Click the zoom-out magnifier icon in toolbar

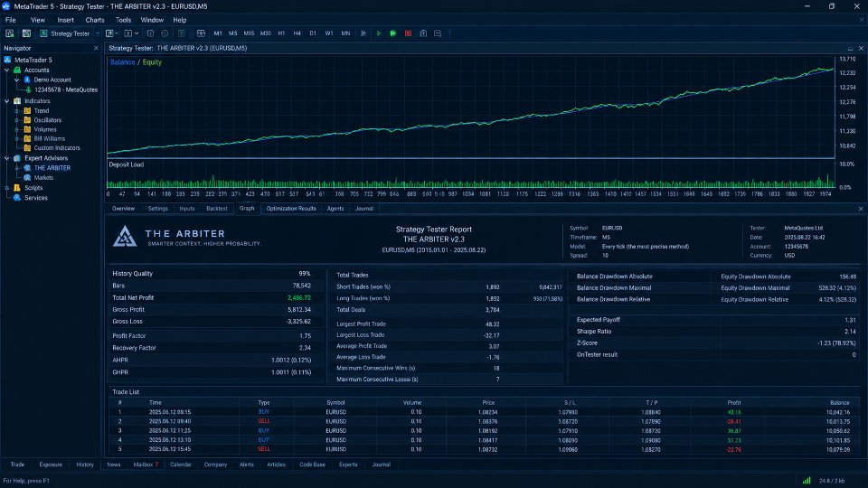click(x=438, y=33)
